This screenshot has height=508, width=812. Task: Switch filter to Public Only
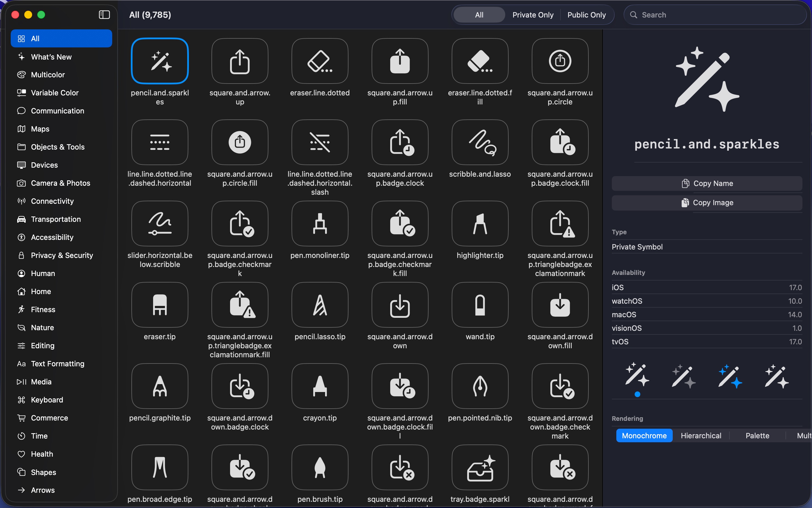[586, 15]
